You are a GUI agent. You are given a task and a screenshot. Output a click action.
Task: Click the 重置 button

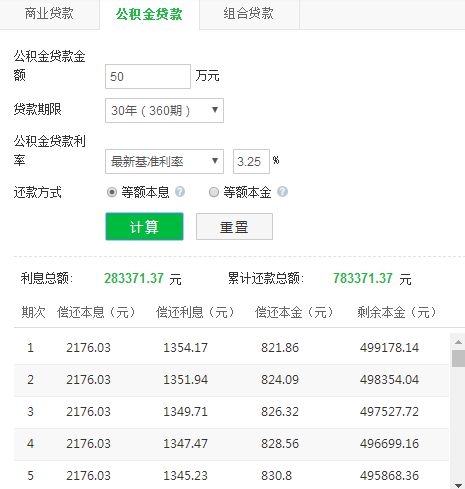coord(234,227)
